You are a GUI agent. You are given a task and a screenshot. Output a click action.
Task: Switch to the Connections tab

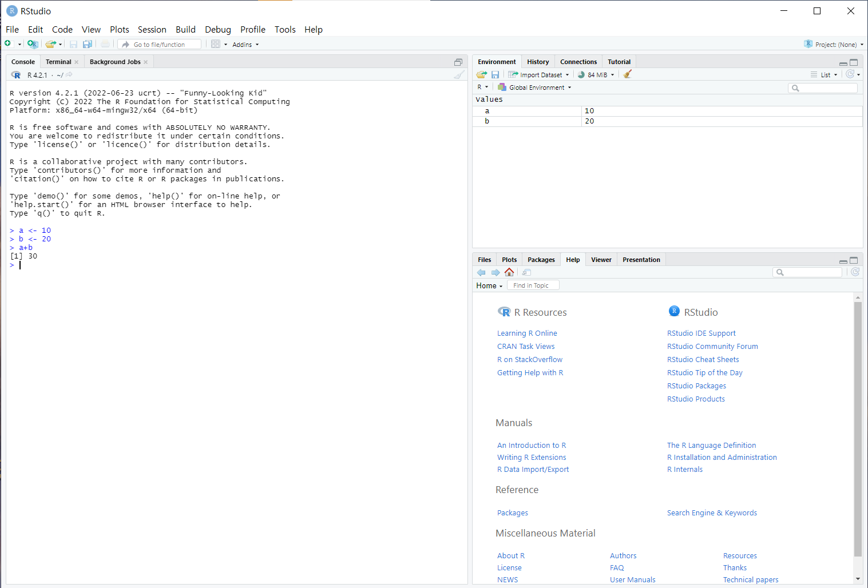point(578,62)
